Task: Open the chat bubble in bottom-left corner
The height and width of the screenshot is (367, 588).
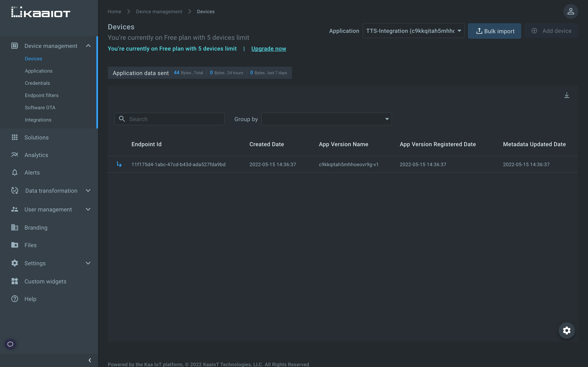Action: pos(10,344)
